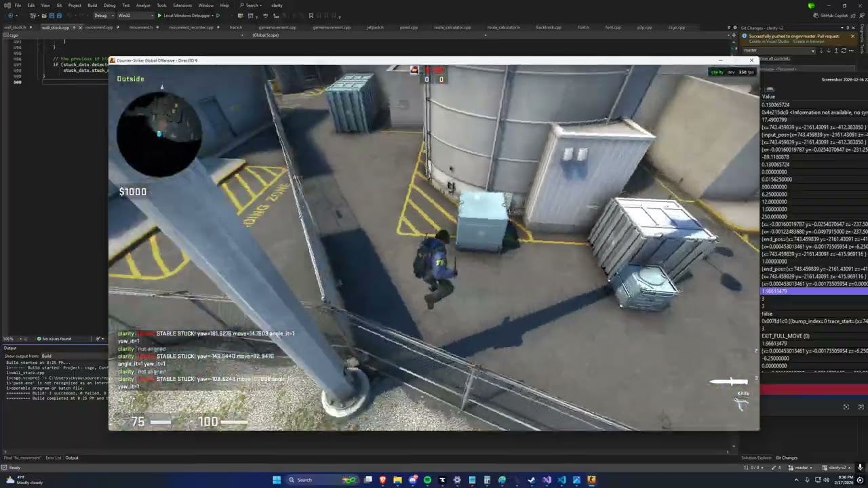Click Start Without Debugging outline play icon
This screenshot has width=868, height=488.
point(218,16)
